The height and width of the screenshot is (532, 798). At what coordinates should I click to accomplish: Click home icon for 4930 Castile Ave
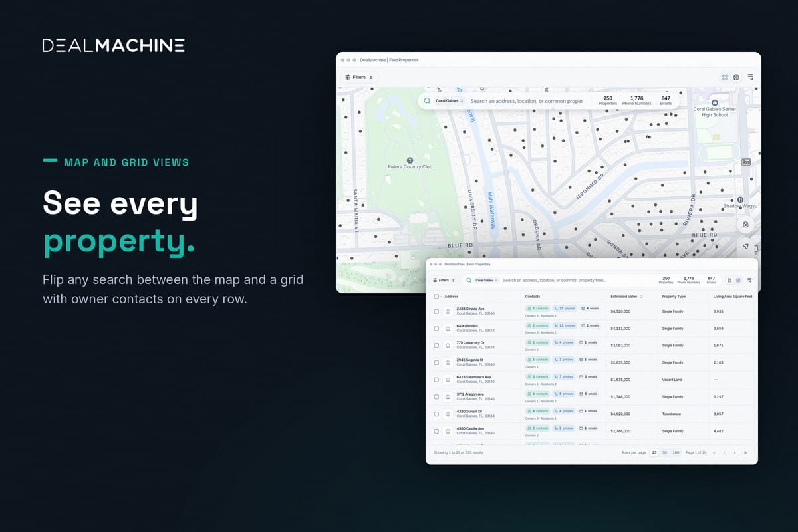coord(448,431)
